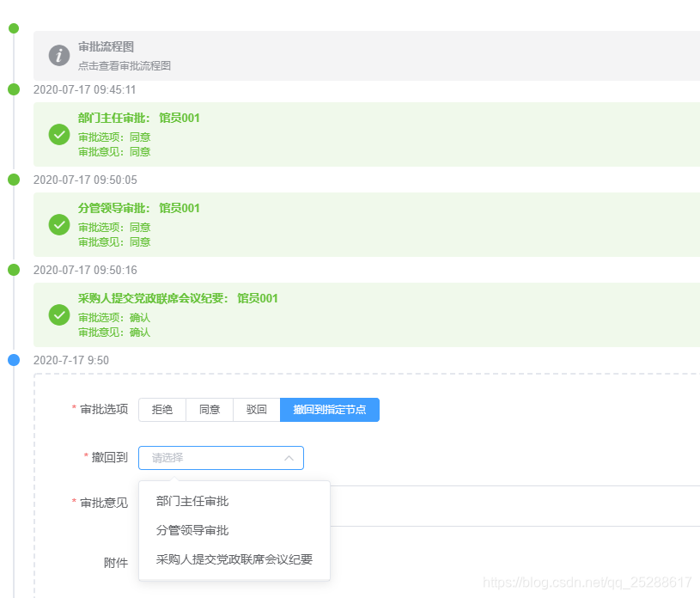Click timeline dot beside 2020-07-17 09:50:05
Screen dimensions: 700x598
point(14,180)
